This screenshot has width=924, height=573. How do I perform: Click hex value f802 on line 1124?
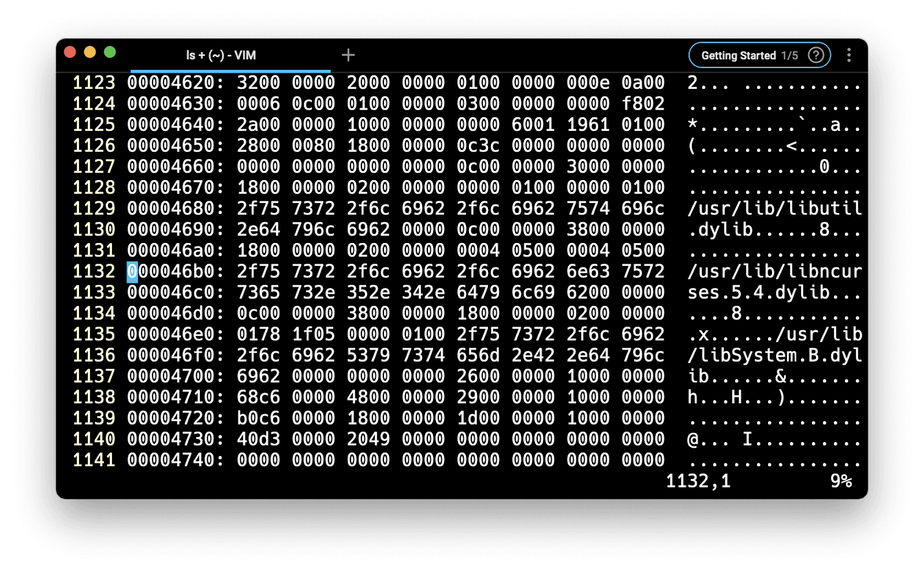pyautogui.click(x=643, y=104)
